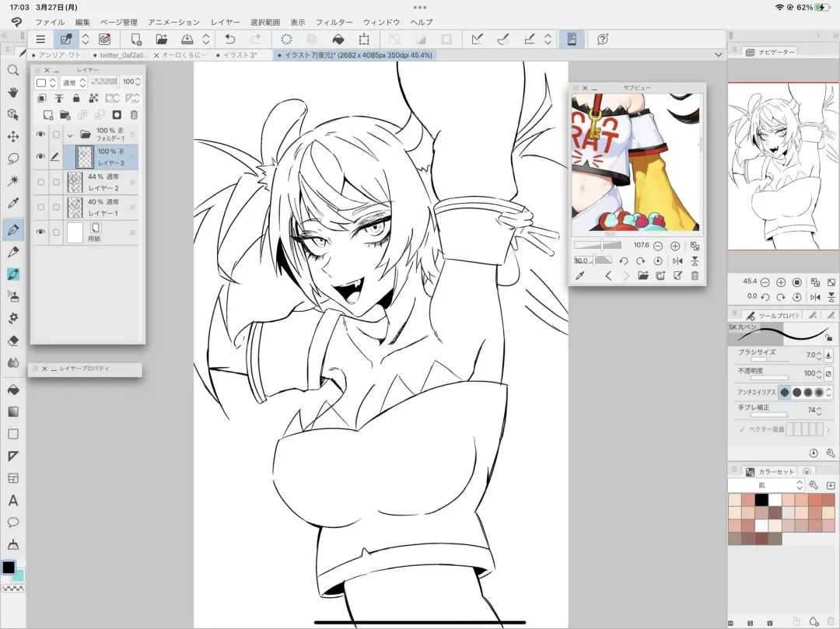
Task: Select the Eyedropper tool in the left toolbar
Action: point(12,203)
